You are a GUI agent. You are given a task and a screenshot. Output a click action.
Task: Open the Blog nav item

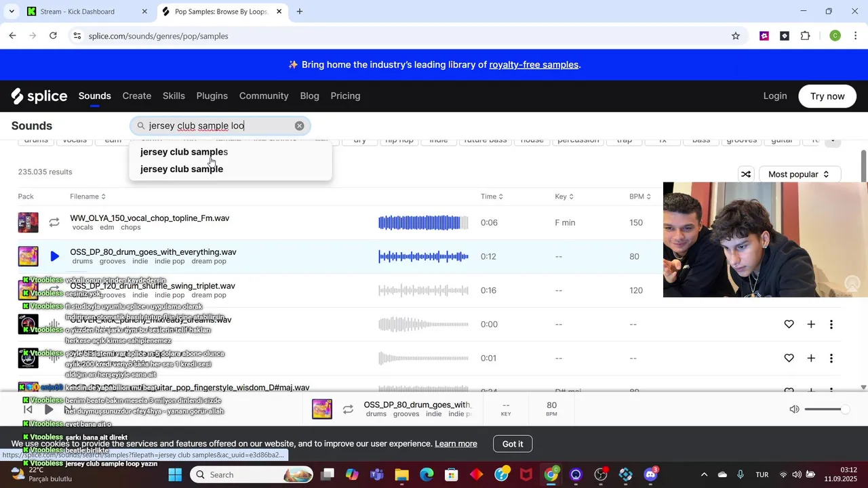(309, 96)
